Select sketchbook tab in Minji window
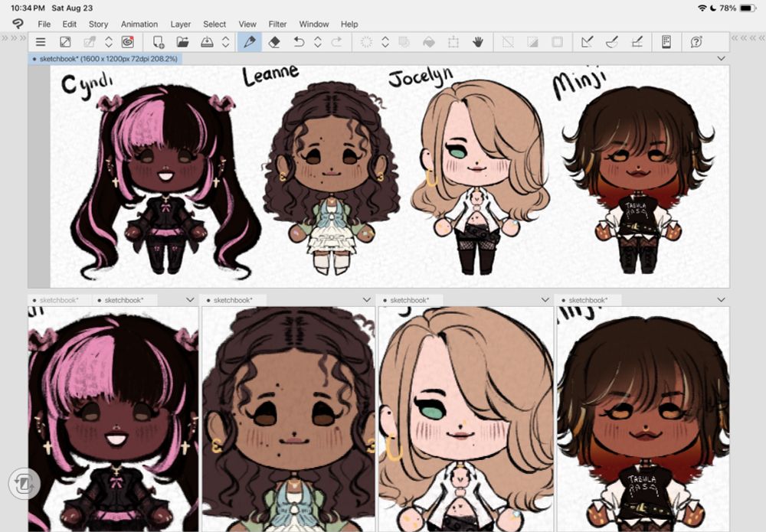 tap(588, 300)
